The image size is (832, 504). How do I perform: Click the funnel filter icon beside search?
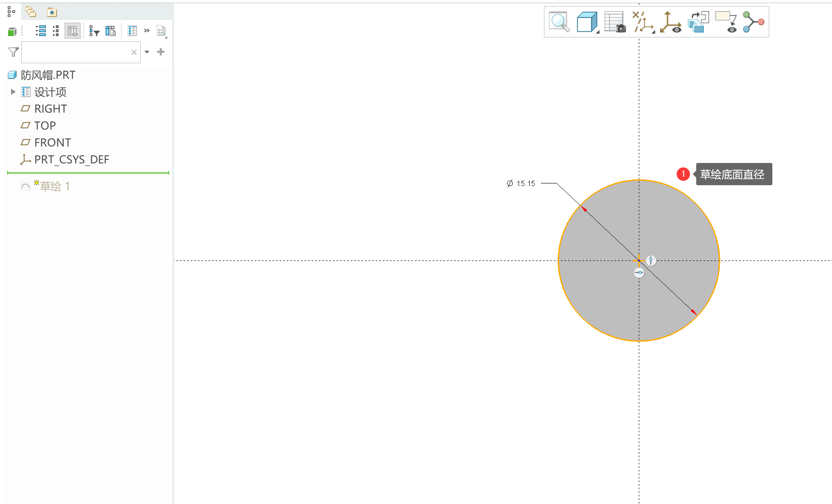pos(13,52)
